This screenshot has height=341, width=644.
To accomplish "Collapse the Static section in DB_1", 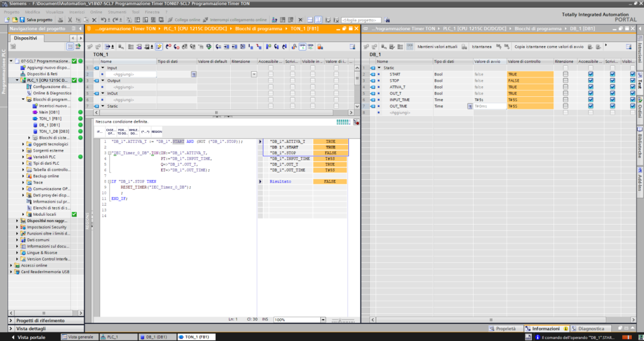I will tap(379, 68).
